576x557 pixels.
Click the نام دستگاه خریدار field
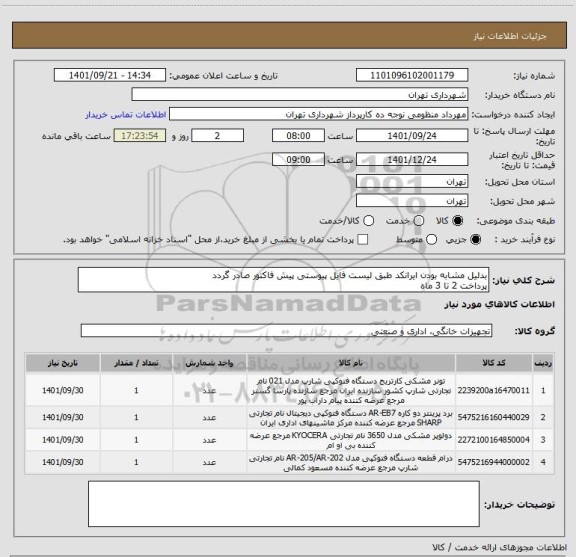click(x=300, y=95)
